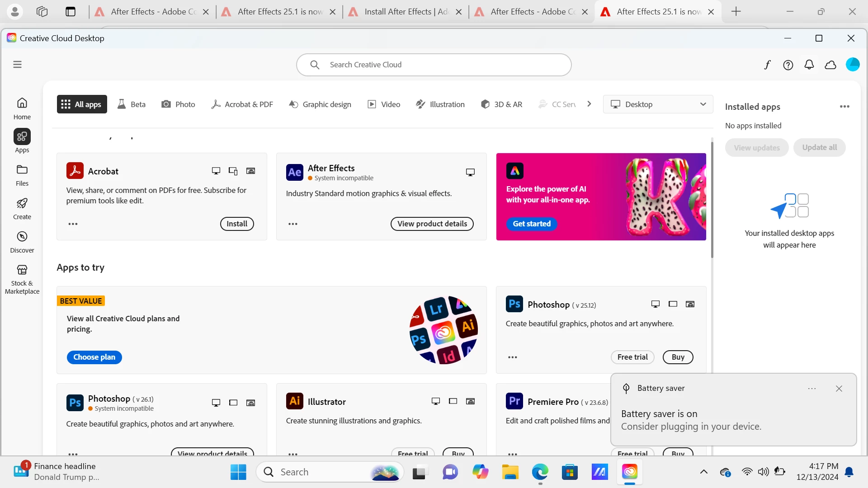The image size is (868, 488).
Task: Check cloud sync status icon
Action: [x=830, y=65]
